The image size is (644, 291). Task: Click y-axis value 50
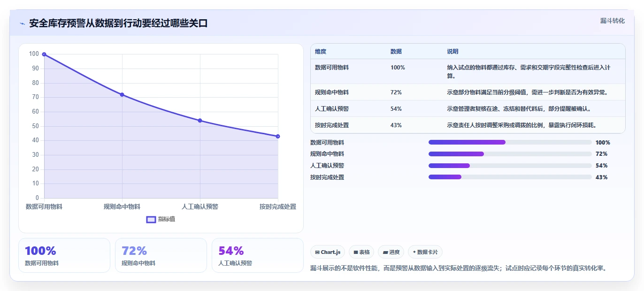click(x=35, y=126)
